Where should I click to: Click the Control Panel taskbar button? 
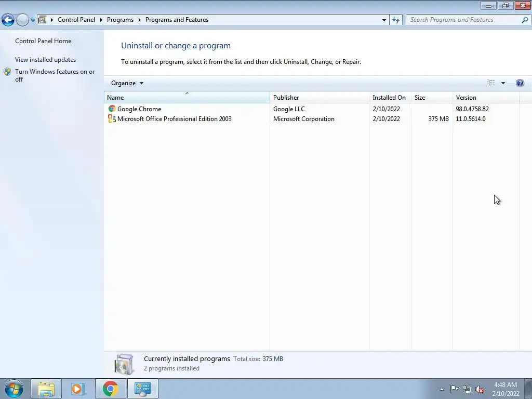(x=142, y=389)
